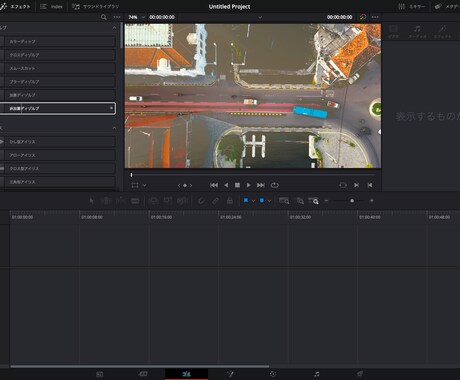460x380 pixels.
Task: Add a blue flag to the clip
Action: pos(246,201)
